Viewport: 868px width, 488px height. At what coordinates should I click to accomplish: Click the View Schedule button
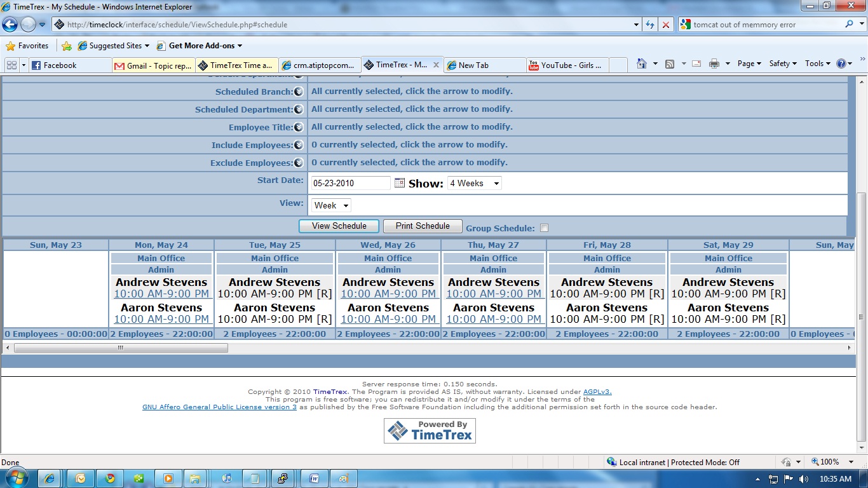(339, 226)
